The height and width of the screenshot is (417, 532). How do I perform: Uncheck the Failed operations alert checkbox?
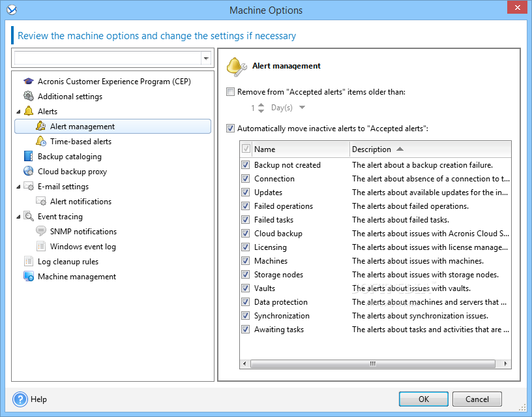tap(246, 206)
